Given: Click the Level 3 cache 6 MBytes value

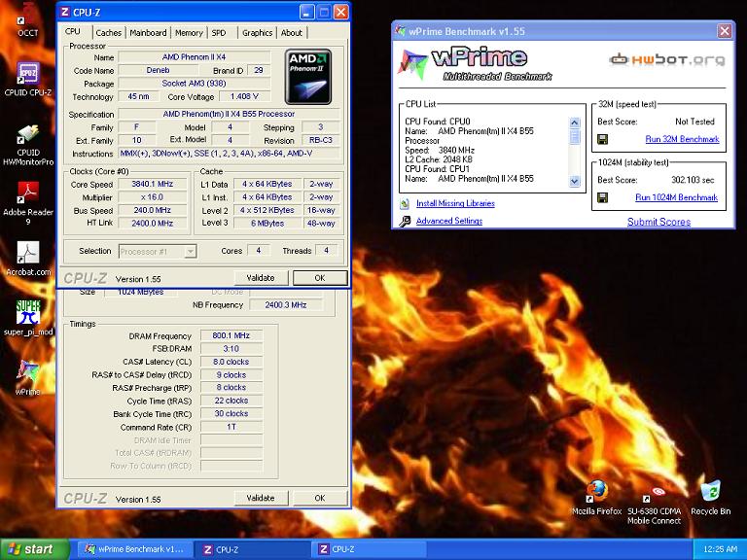Looking at the screenshot, I should point(267,223).
